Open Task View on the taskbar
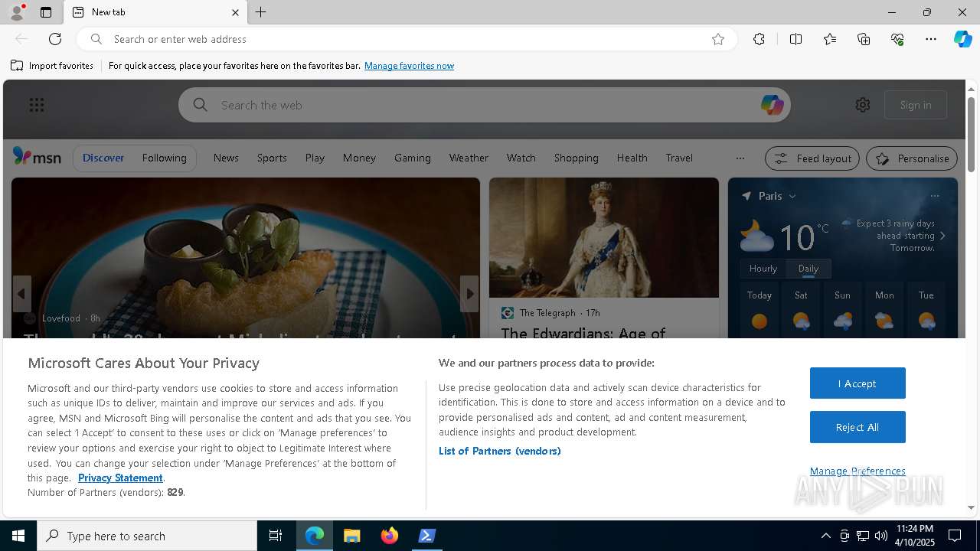This screenshot has width=980, height=551. [x=276, y=536]
